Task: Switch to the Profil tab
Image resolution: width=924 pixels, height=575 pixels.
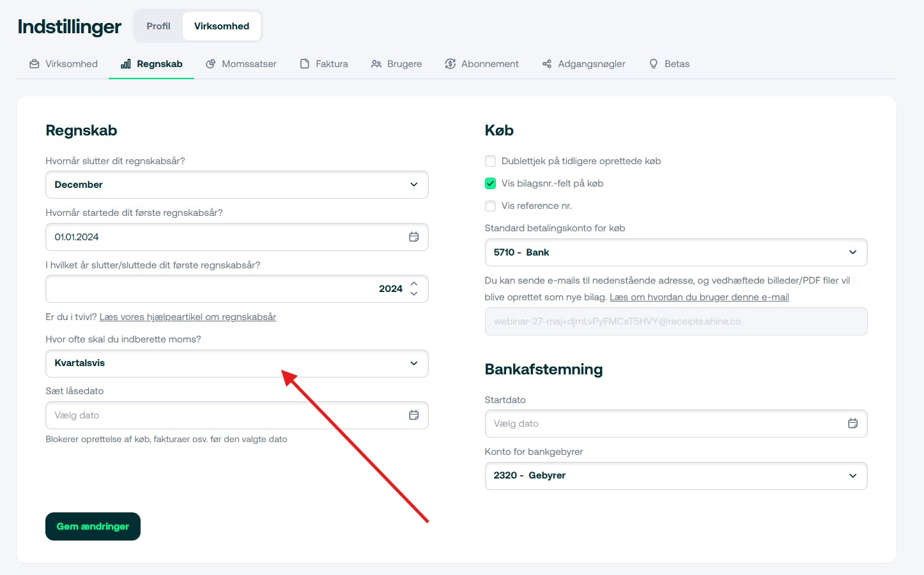Action: tap(158, 26)
